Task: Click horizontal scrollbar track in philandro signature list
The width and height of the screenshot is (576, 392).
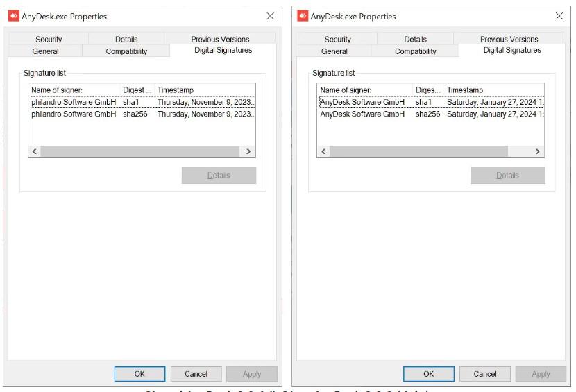Action: [139, 151]
